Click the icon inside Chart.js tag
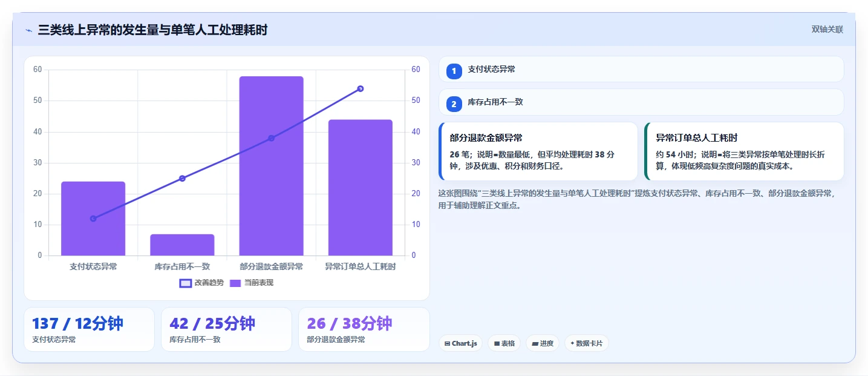 [x=447, y=343]
